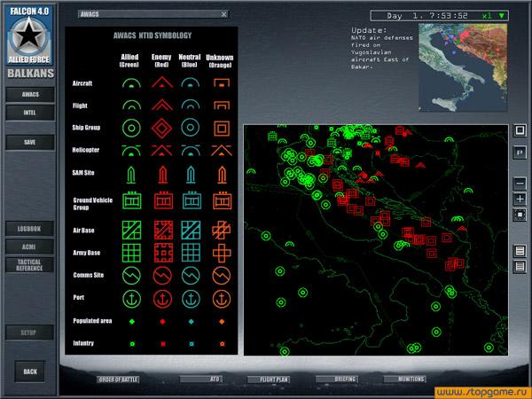
Task: Zoom out the map with minus icon
Action: click(520, 183)
